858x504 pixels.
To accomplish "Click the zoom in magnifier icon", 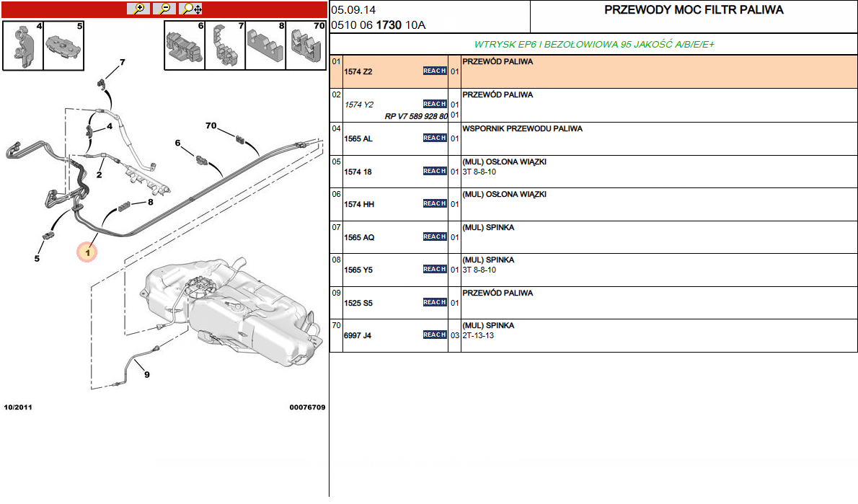I will point(138,9).
